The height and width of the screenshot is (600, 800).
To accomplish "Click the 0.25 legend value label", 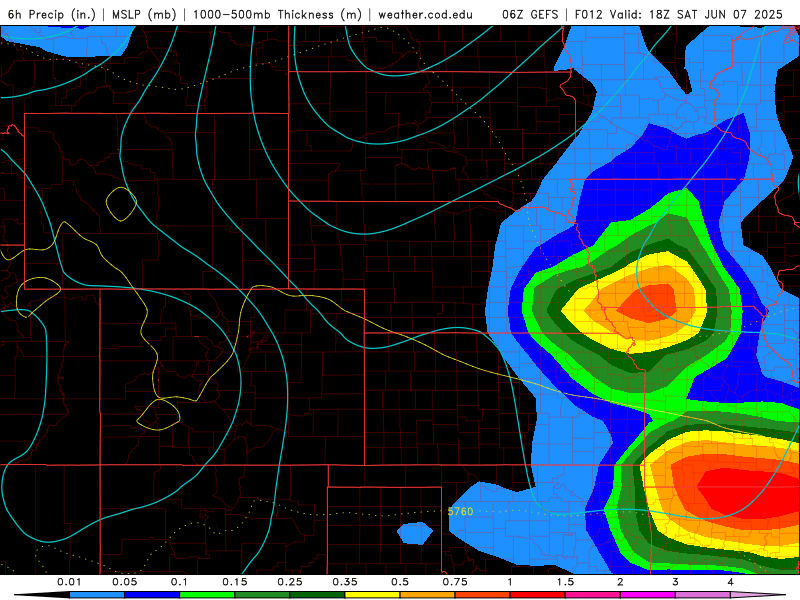I will pyautogui.click(x=290, y=582).
